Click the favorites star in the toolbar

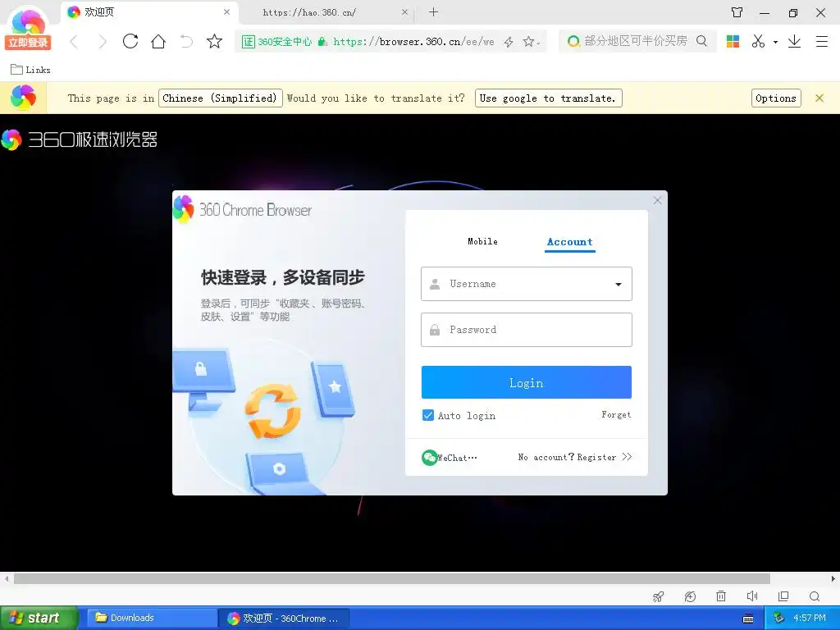point(214,41)
